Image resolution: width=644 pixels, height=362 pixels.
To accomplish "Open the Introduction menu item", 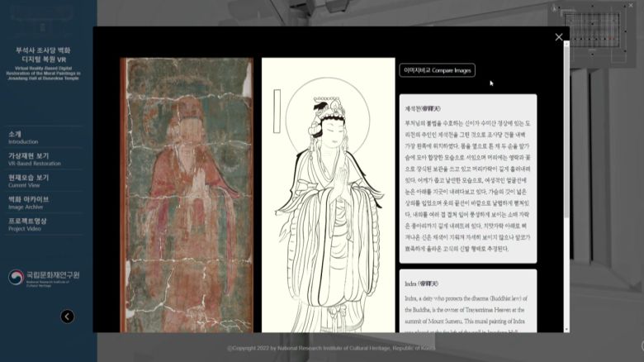I will [x=23, y=137].
